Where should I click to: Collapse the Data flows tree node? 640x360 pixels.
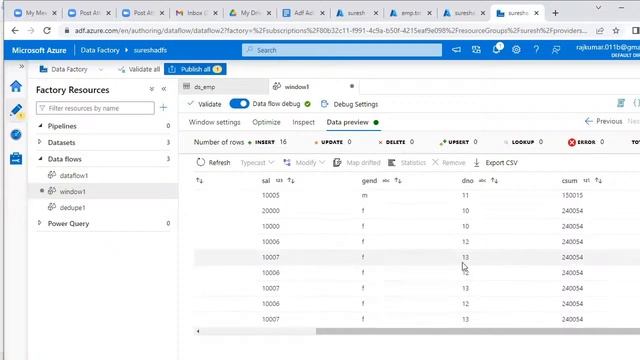pyautogui.click(x=40, y=158)
